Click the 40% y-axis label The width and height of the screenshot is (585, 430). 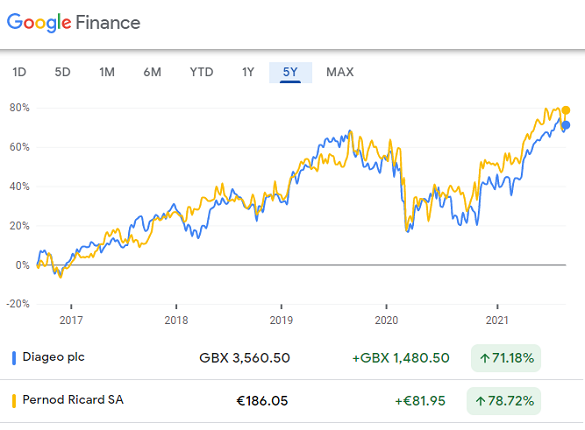(19, 186)
